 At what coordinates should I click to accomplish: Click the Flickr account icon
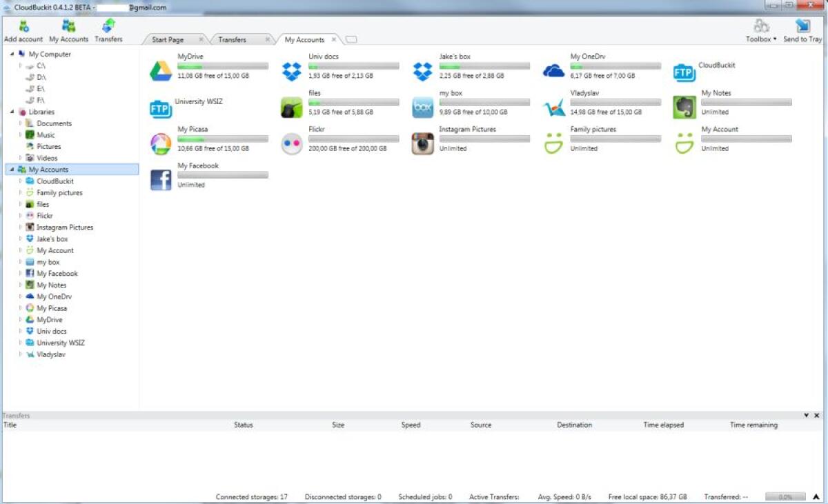(291, 143)
